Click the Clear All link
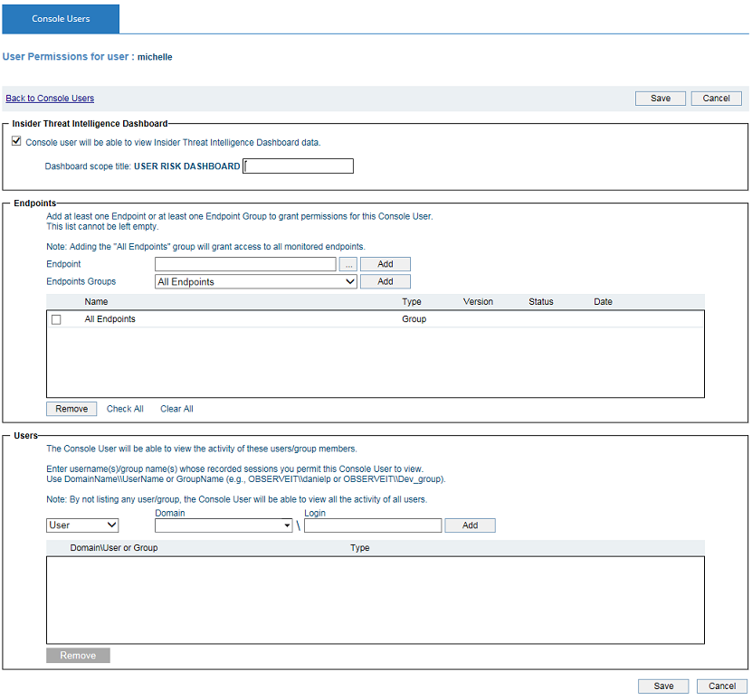This screenshot has height=700, width=752. click(x=176, y=409)
